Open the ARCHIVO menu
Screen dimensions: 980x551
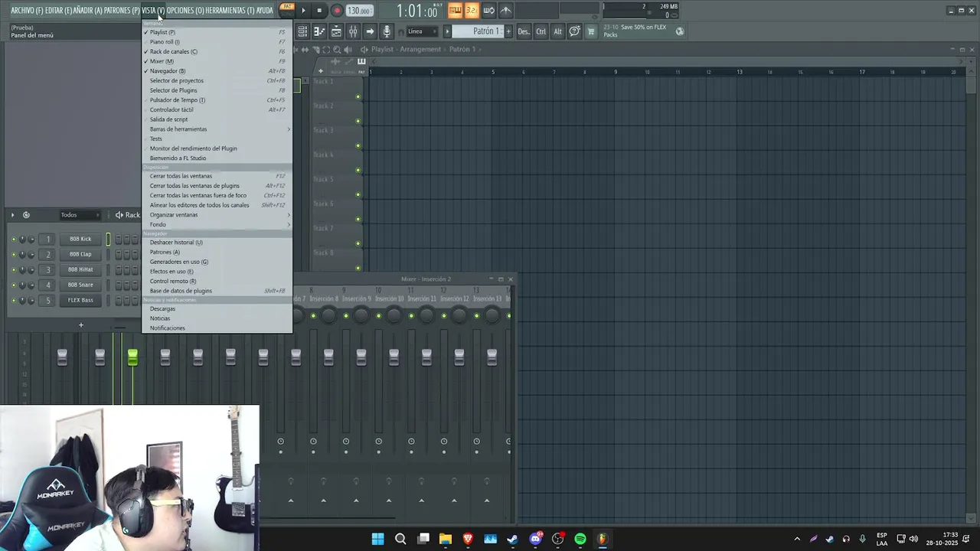[27, 10]
